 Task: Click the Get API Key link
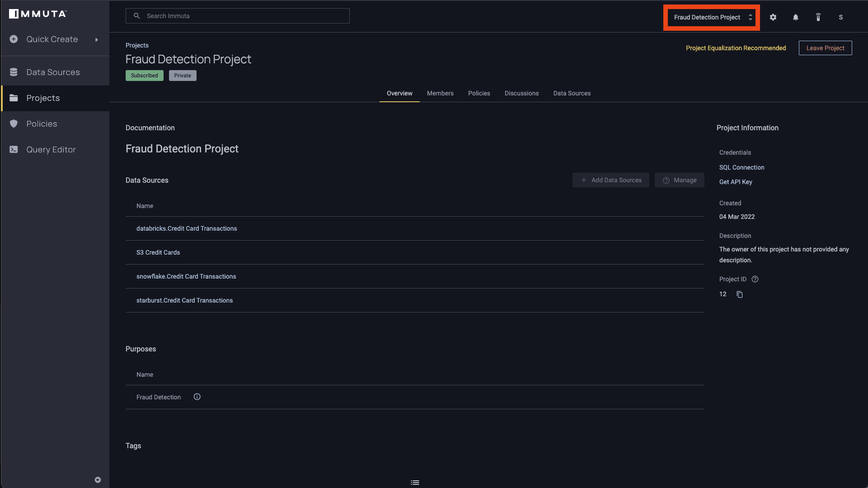click(x=736, y=182)
